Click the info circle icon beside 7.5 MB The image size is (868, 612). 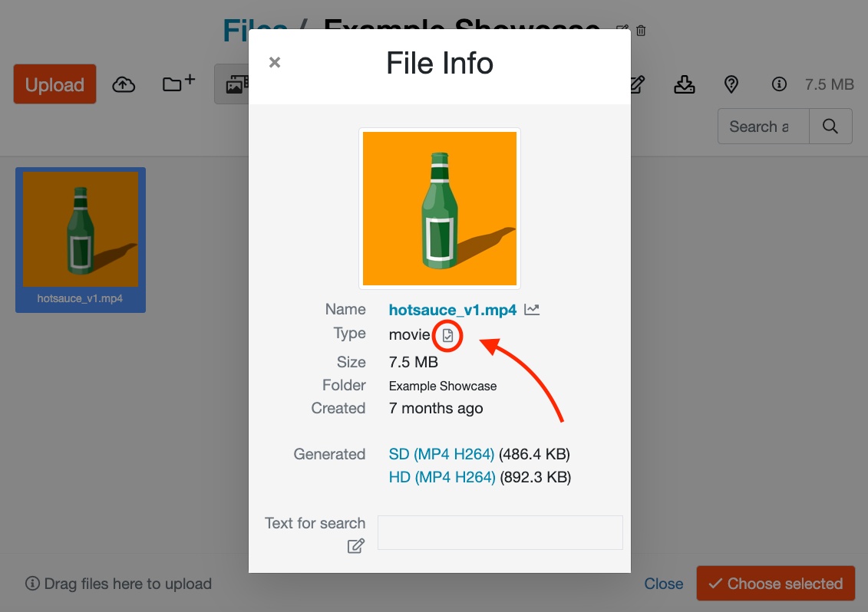coord(780,84)
